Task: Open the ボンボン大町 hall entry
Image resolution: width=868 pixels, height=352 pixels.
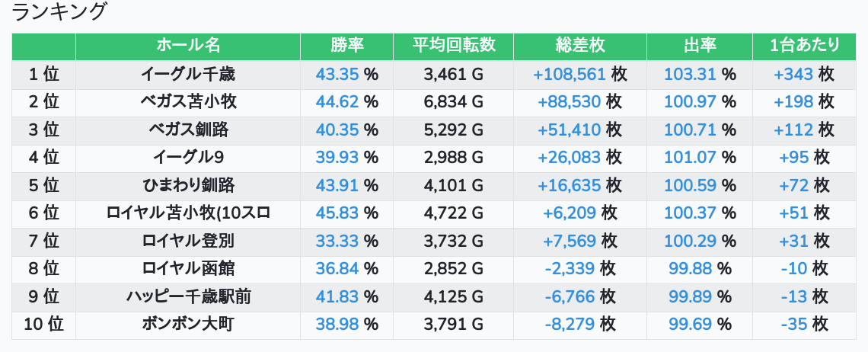Action: 188,325
